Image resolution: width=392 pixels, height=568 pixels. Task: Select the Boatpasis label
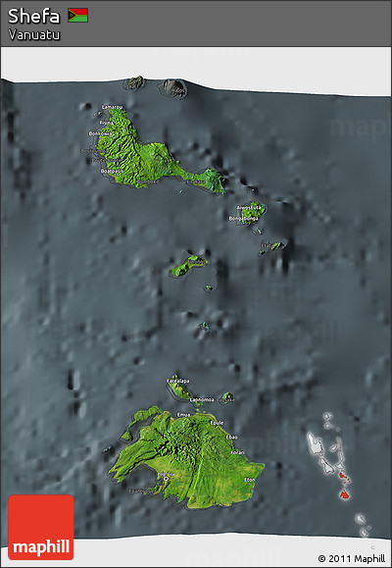112,171
